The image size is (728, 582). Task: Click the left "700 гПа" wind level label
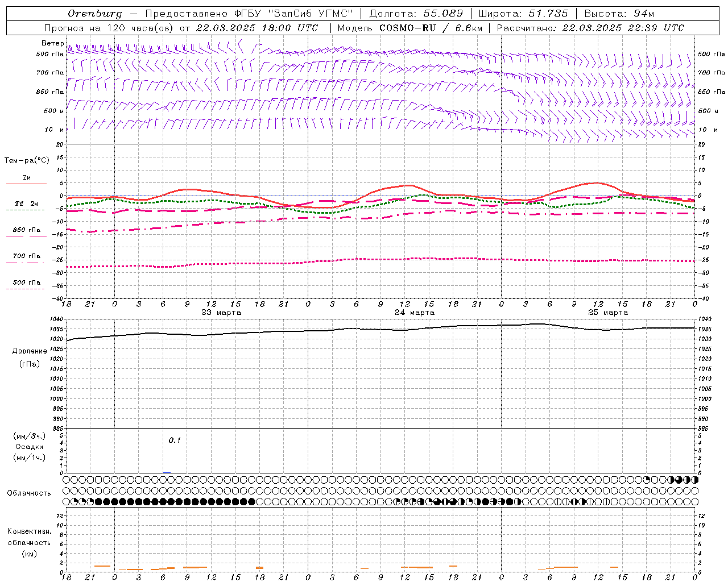[50, 73]
